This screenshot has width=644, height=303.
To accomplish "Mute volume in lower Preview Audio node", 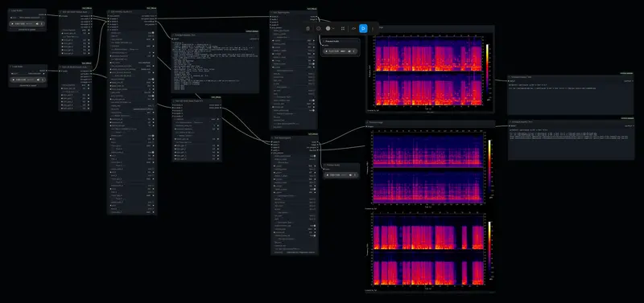I will tap(349, 175).
